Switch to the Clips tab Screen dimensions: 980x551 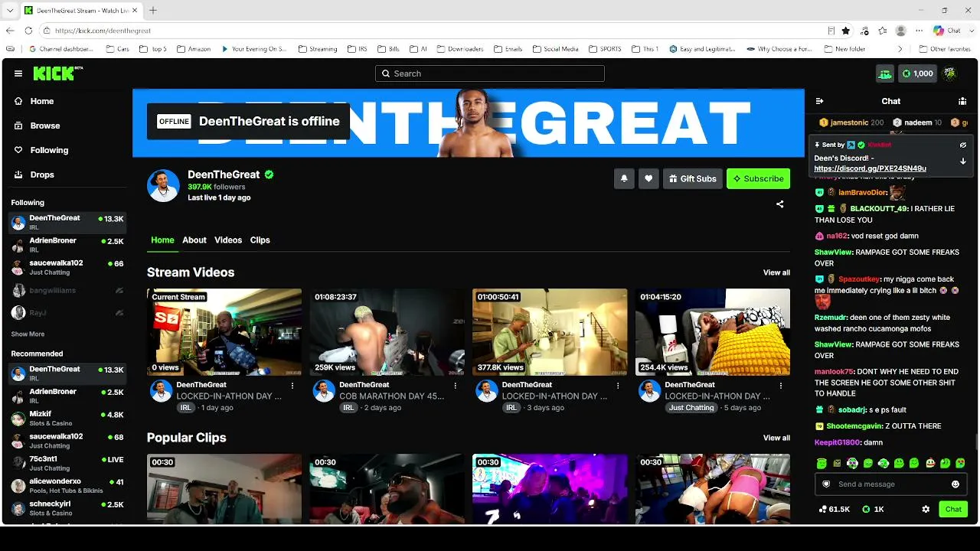point(260,240)
